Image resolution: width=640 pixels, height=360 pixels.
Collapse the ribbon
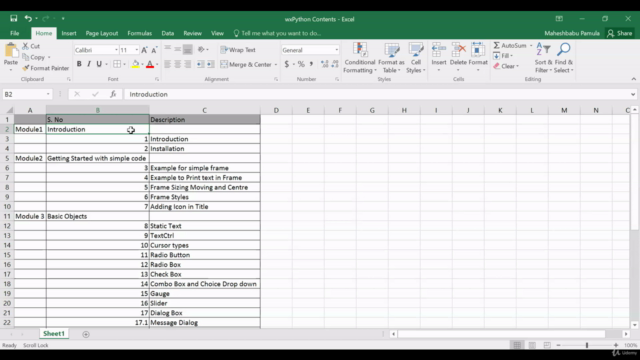(633, 79)
